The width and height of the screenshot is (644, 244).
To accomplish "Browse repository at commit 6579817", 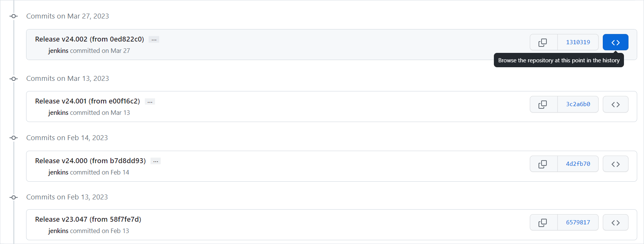I will pos(615,222).
